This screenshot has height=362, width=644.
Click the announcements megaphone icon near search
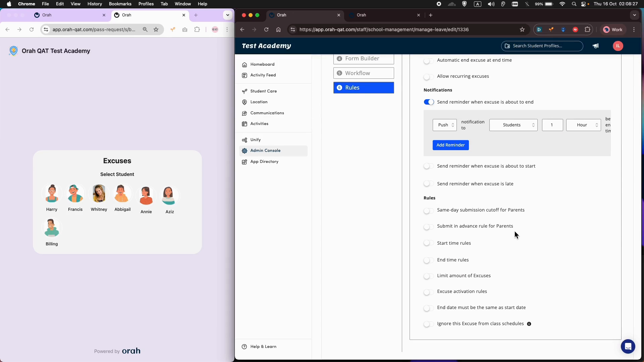[595, 46]
